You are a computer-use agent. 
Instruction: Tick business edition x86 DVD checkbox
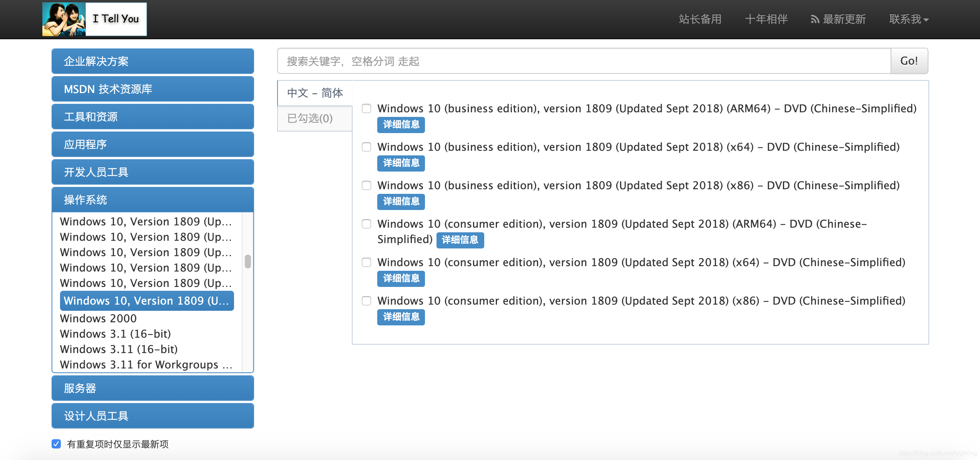[366, 185]
